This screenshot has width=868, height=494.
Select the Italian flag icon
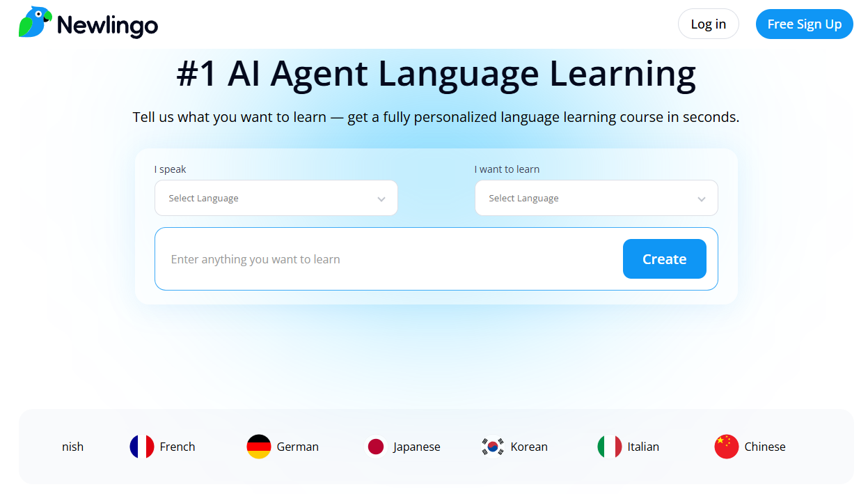(610, 447)
